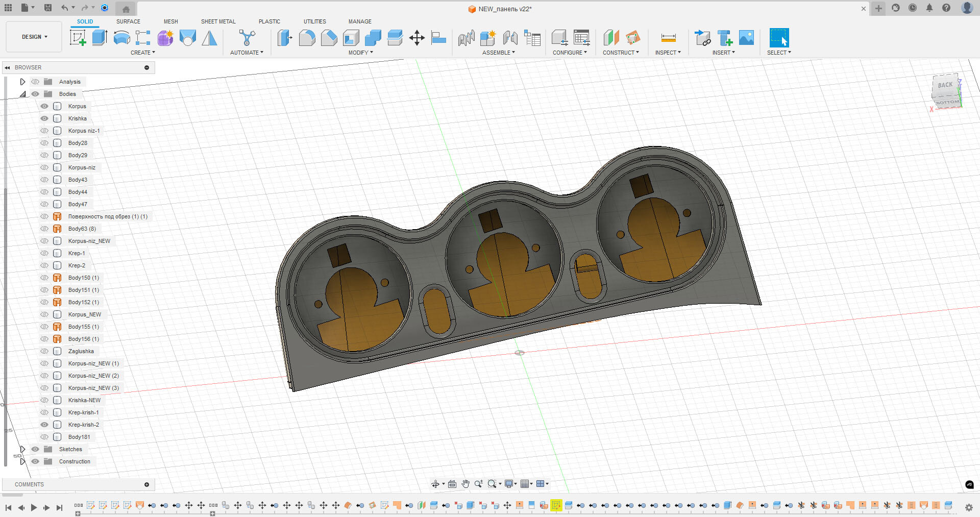Toggle visibility of Sketches folder
The width and height of the screenshot is (980, 517).
click(35, 449)
